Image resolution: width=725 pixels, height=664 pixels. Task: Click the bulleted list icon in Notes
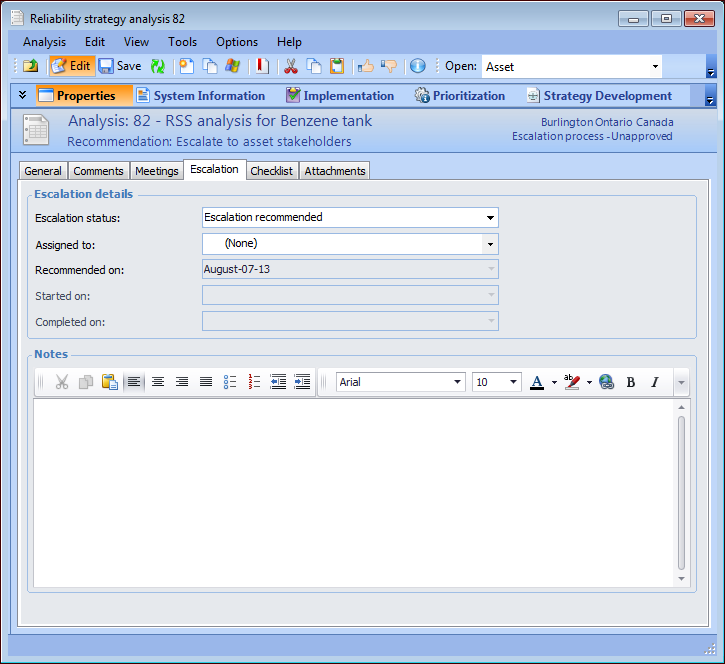tap(230, 382)
